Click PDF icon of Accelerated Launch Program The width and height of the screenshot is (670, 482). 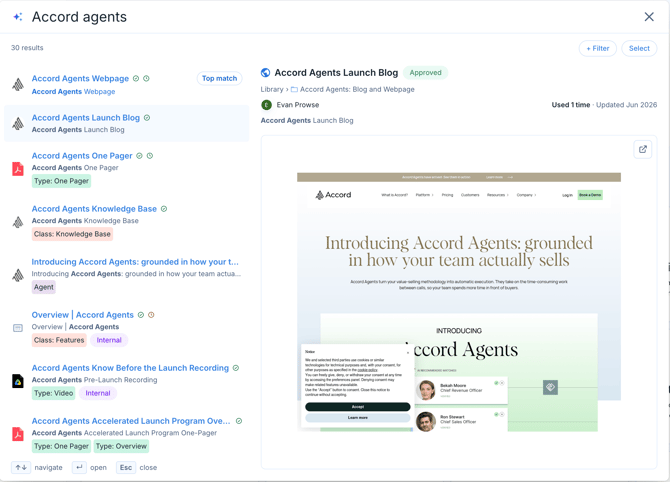[x=18, y=434]
